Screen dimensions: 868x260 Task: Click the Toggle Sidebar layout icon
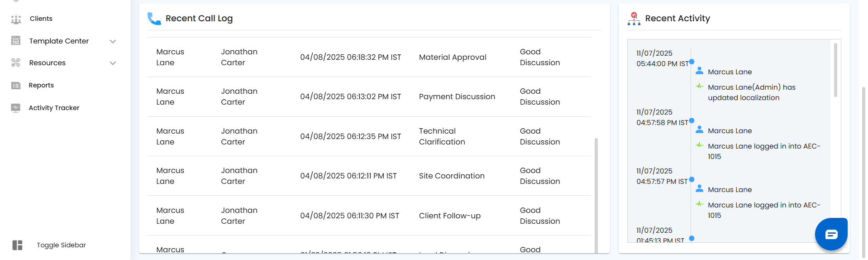point(17,245)
